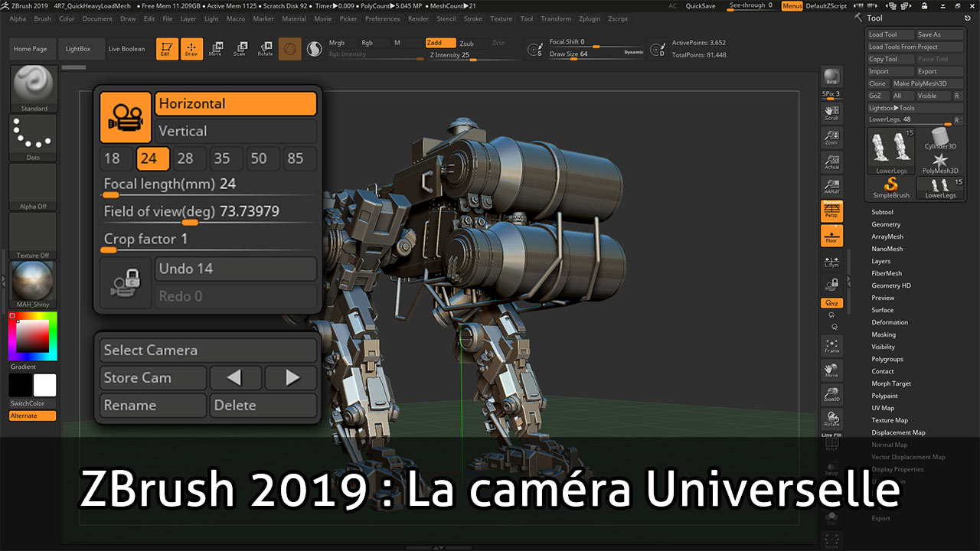Viewport: 980px width, 551px height.
Task: Expand the Deformation sub-palette
Action: (890, 322)
